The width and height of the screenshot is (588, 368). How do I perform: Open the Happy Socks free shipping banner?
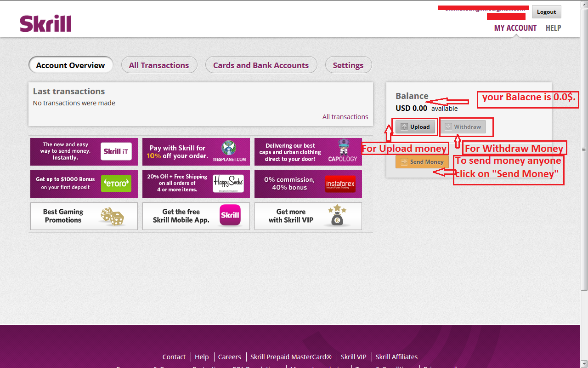pos(196,184)
